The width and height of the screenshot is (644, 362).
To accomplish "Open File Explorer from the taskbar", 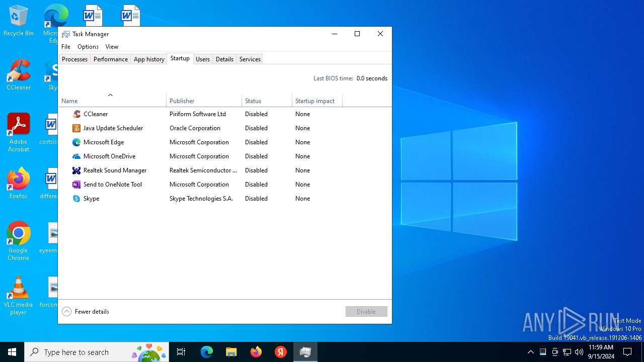I will coord(231,352).
